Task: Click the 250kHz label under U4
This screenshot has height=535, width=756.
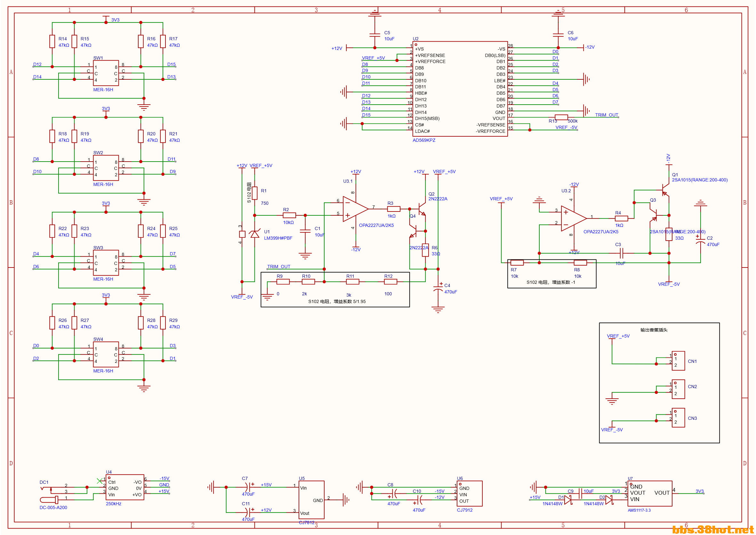Action: point(113,503)
